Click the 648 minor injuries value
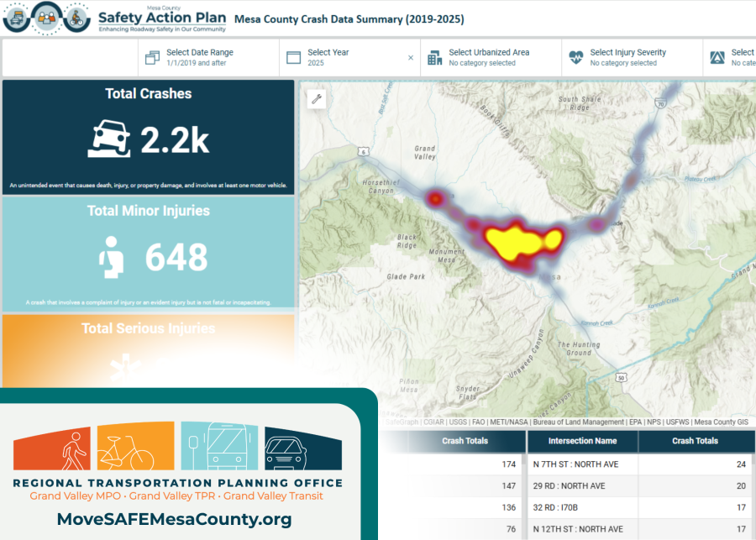Image resolution: width=756 pixels, height=540 pixels. (176, 258)
